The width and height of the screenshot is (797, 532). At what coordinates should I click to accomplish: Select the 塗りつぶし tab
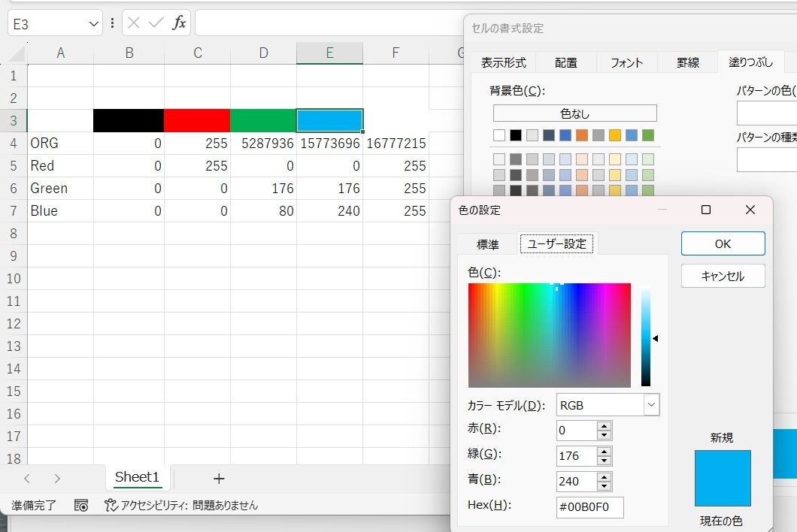click(x=750, y=62)
